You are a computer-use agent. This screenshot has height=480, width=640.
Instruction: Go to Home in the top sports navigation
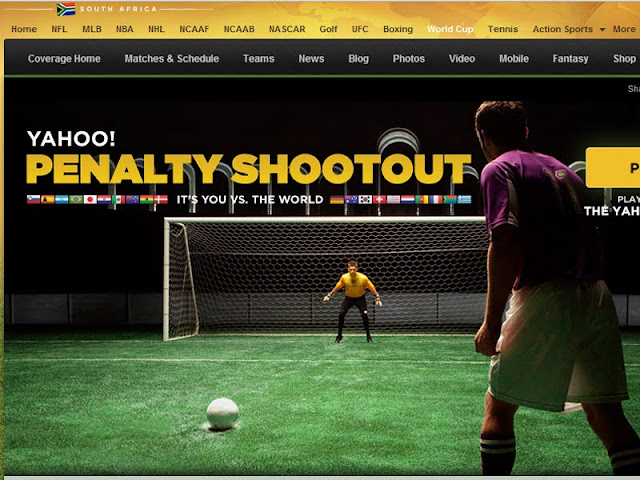tap(24, 29)
